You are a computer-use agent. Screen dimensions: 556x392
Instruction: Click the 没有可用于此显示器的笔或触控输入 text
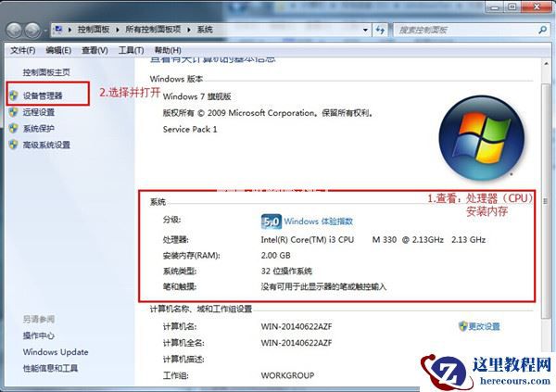[x=323, y=286]
